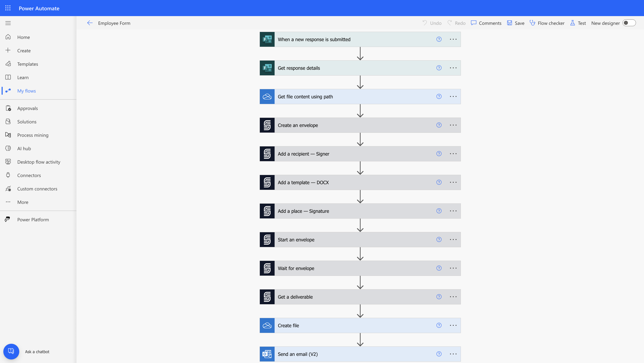The height and width of the screenshot is (363, 644).
Task: Open help for Create an envelope step
Action: 439,125
